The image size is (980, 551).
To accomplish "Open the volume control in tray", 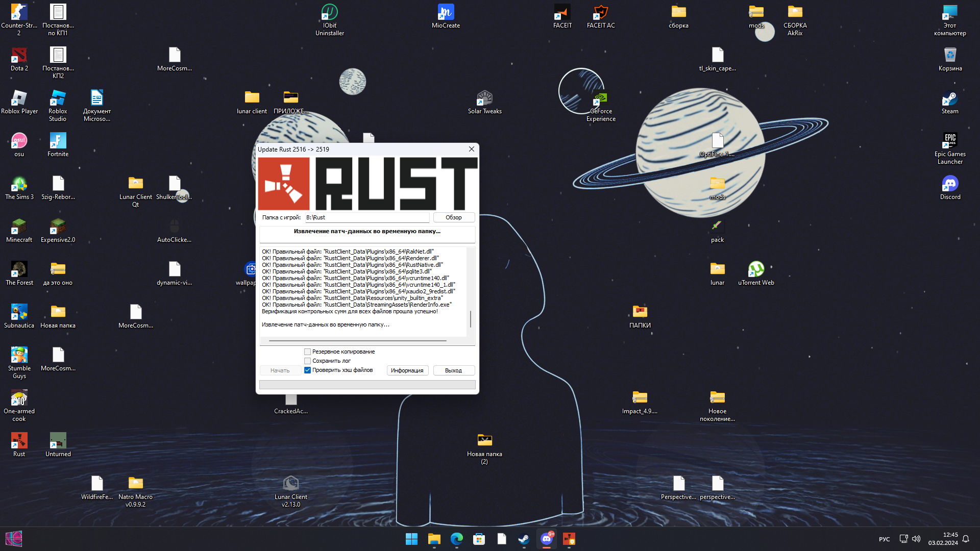I will [x=916, y=539].
